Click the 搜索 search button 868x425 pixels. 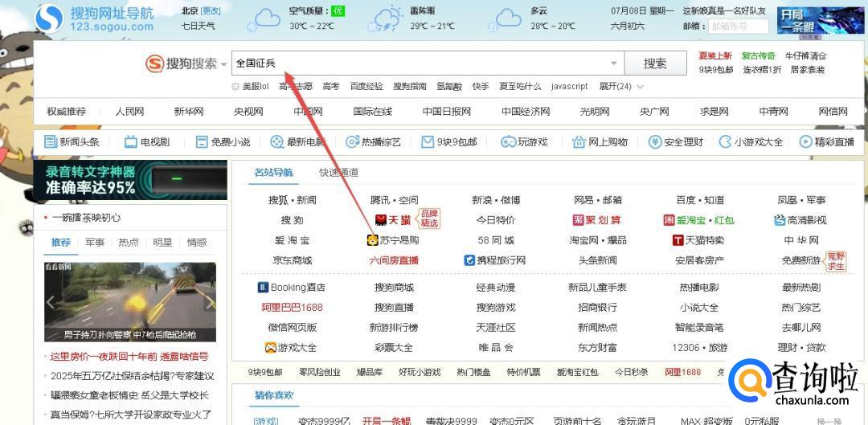click(x=656, y=63)
